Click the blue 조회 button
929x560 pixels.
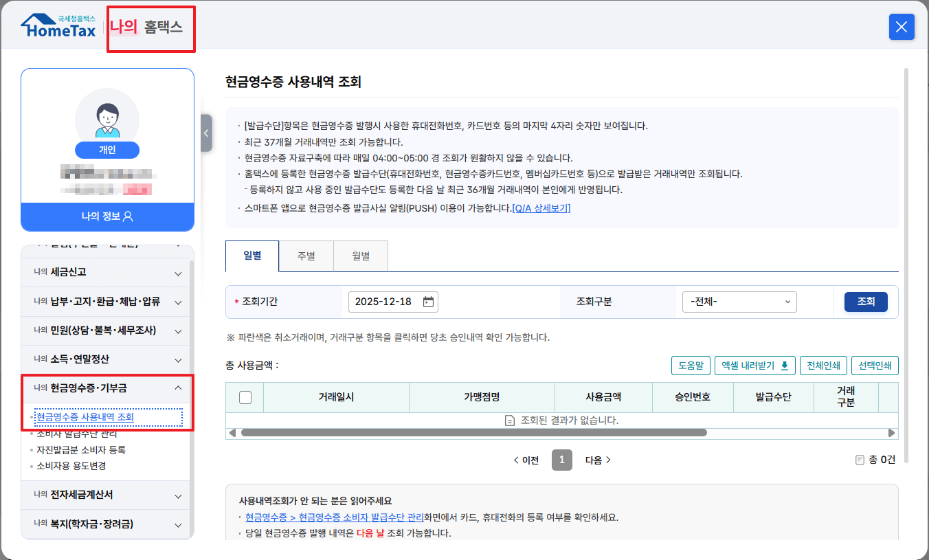coord(865,301)
